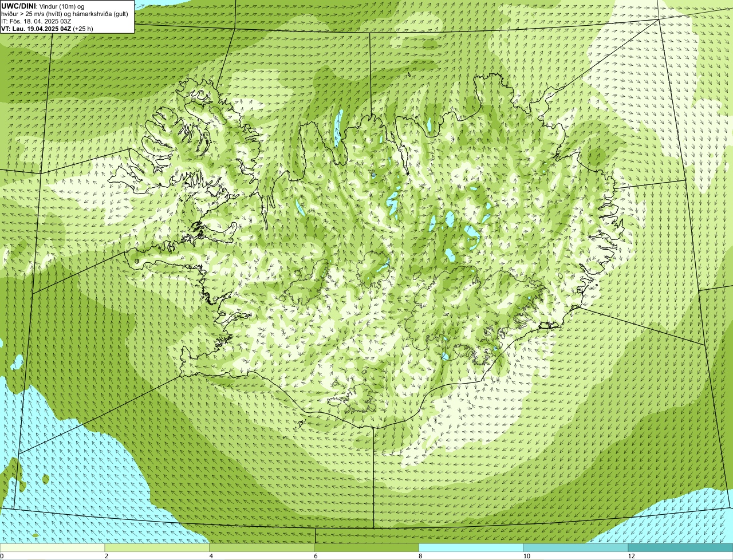Click the dark green 6–8 color scale segment

366,548
